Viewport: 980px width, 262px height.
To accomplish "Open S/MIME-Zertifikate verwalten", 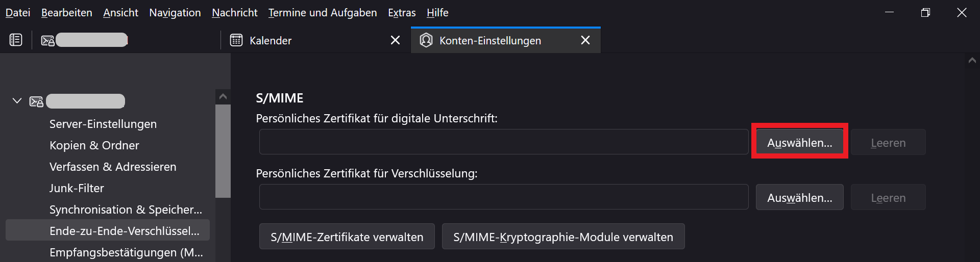I will [347, 237].
